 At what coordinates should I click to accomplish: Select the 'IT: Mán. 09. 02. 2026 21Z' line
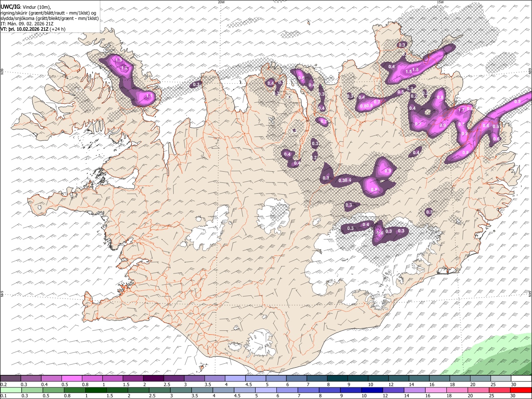click(x=27, y=24)
